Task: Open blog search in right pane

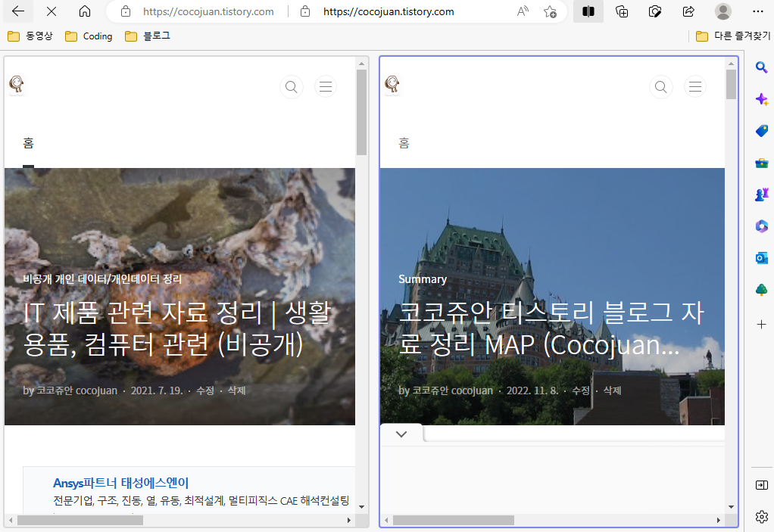Action: point(661,87)
